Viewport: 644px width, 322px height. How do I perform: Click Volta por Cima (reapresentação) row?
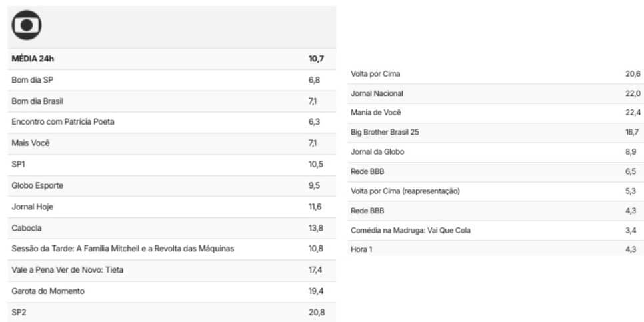pyautogui.click(x=495, y=191)
